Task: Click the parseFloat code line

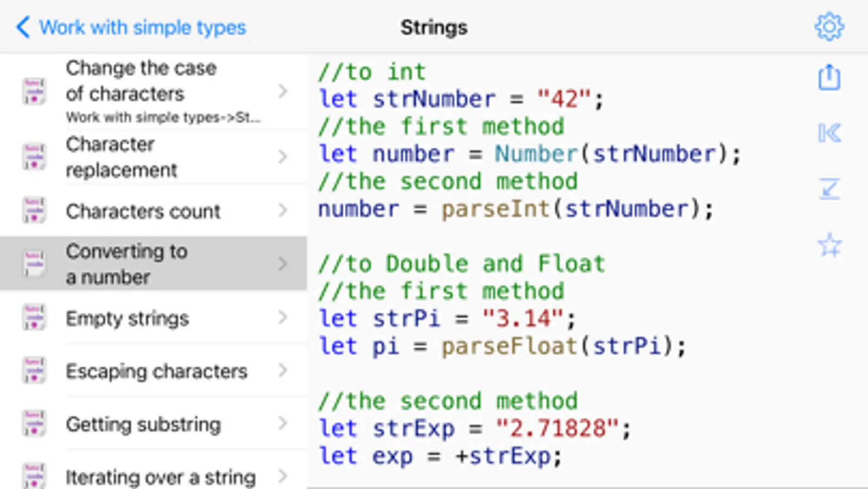Action: point(502,346)
